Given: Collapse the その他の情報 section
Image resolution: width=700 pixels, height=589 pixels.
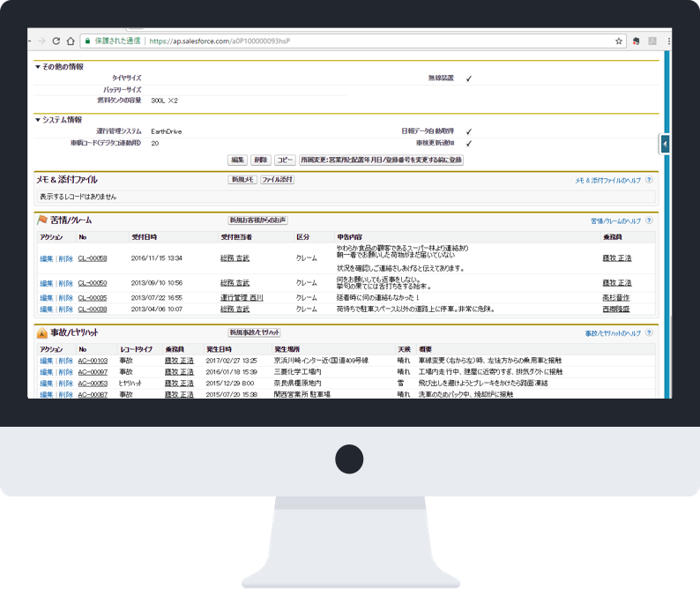Looking at the screenshot, I should click(x=38, y=67).
